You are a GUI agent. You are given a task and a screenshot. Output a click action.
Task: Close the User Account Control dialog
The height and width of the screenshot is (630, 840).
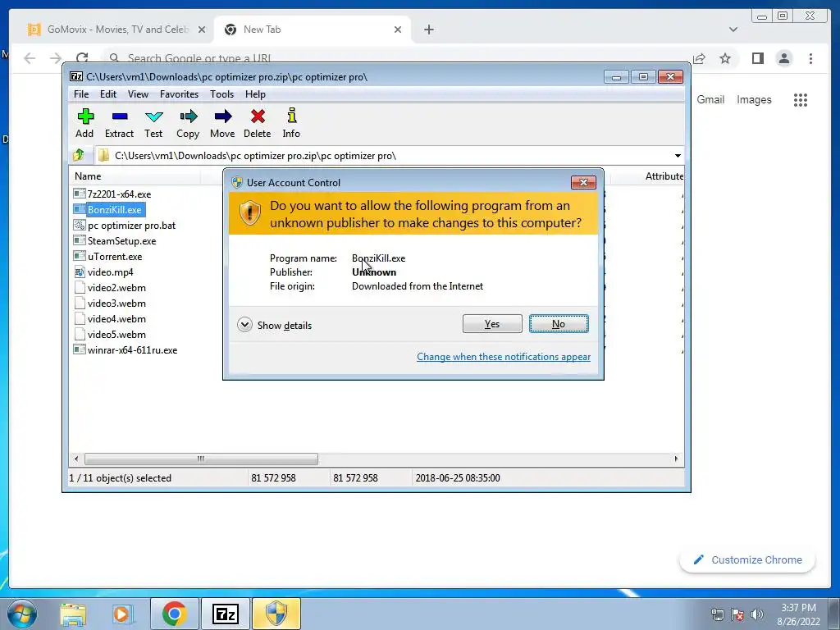[583, 183]
